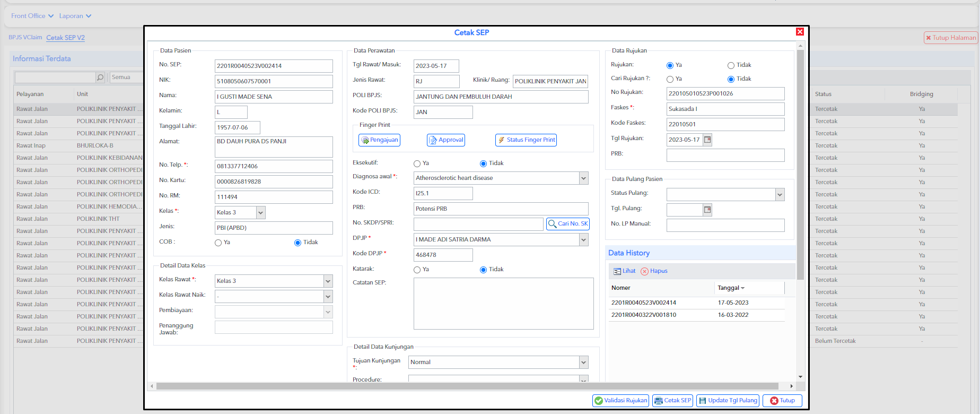Screen dimensions: 980x414
Task: Select Rujukan Tidak radio
Action: (x=731, y=65)
